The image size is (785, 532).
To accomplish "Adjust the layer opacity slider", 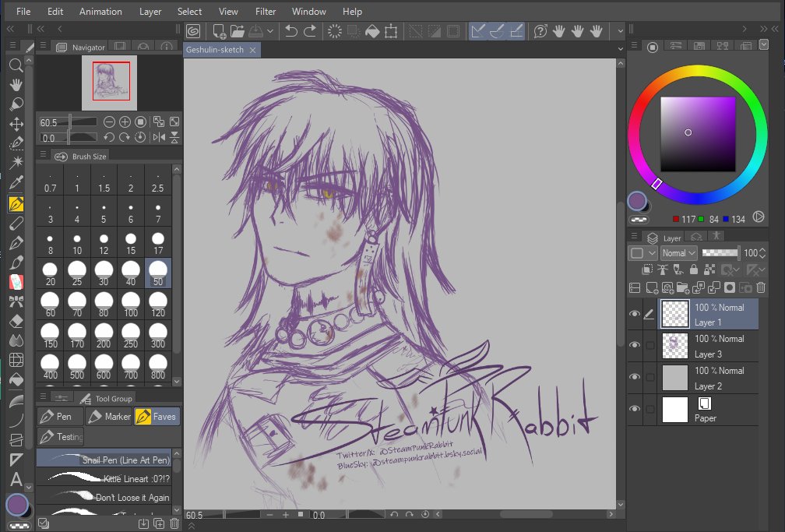I will [720, 253].
